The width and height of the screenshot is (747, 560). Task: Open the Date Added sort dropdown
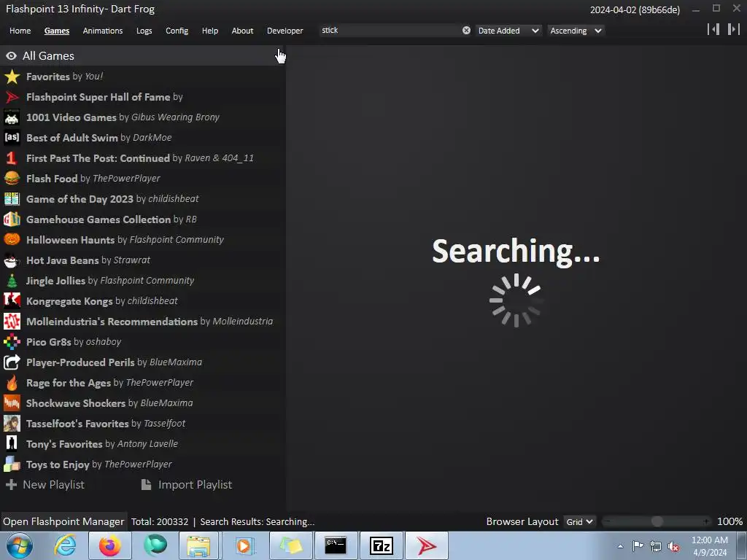(x=508, y=31)
